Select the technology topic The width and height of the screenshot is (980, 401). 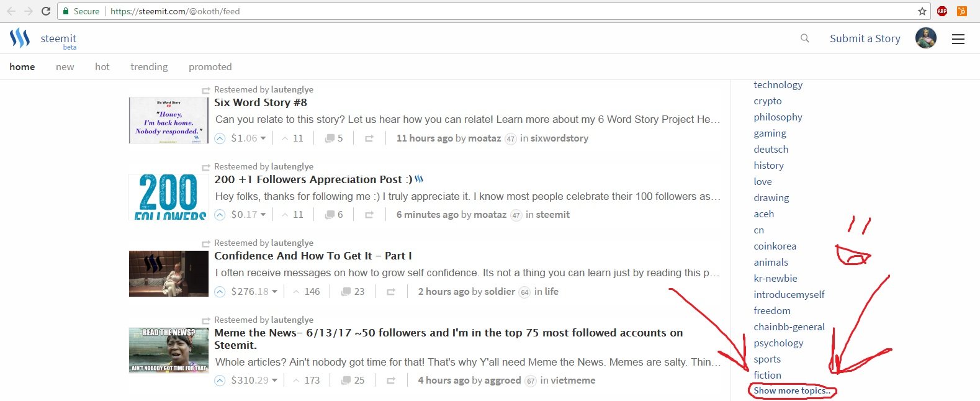point(778,85)
